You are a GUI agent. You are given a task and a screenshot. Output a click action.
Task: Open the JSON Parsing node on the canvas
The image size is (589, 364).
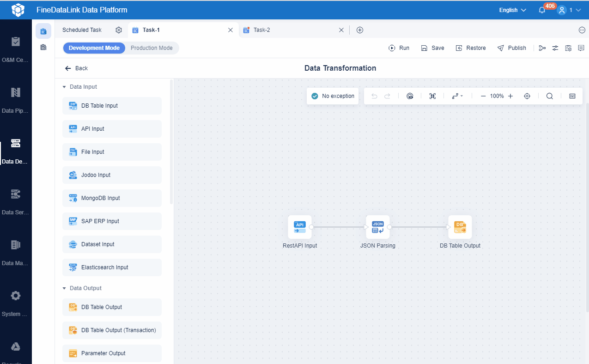pos(377,227)
